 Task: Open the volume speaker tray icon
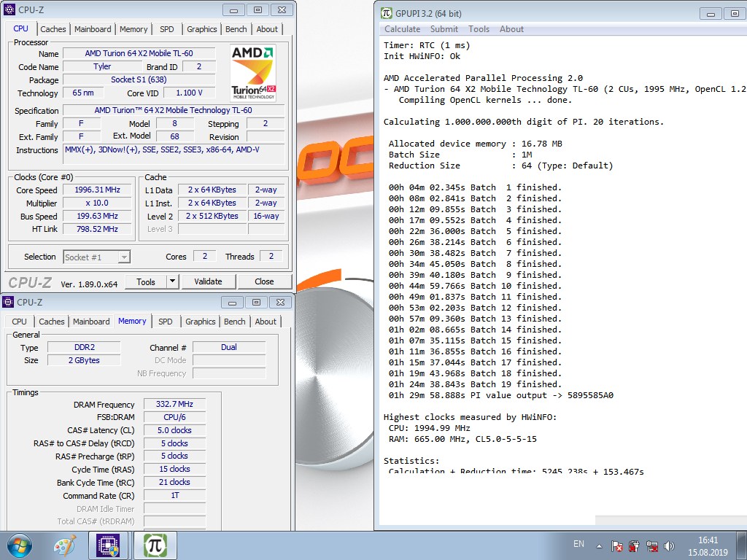click(670, 546)
